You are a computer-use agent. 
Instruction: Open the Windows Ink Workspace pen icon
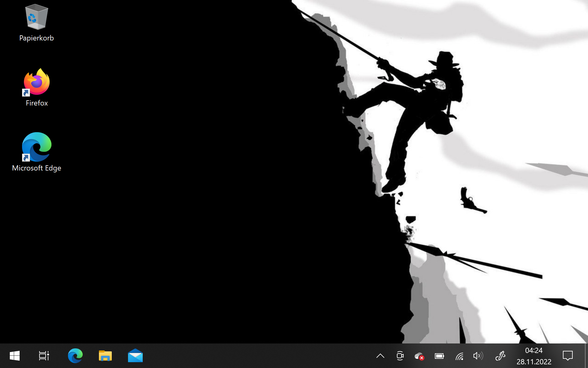pos(500,356)
